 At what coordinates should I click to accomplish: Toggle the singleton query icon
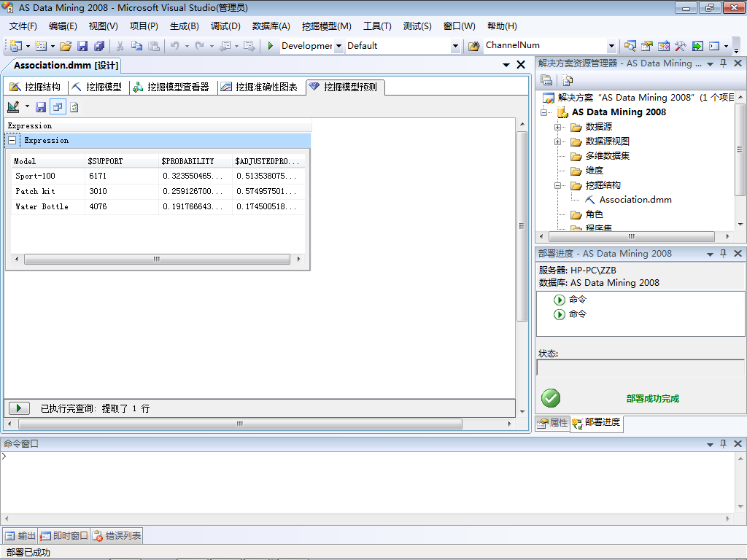(x=58, y=107)
